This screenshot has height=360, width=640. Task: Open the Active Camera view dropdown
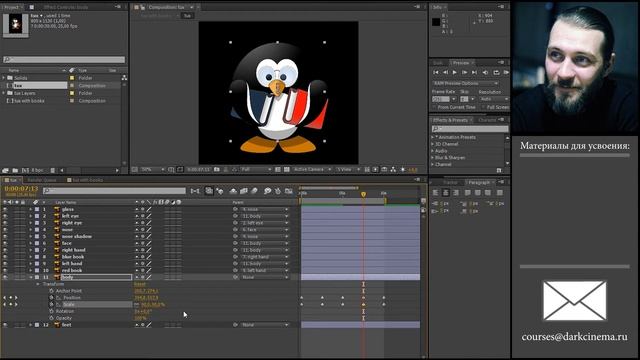[x=312, y=169]
